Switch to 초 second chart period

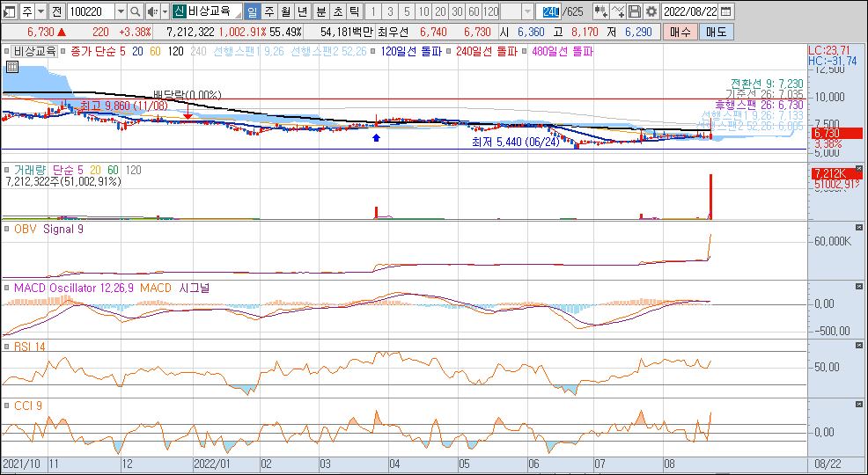tap(338, 11)
